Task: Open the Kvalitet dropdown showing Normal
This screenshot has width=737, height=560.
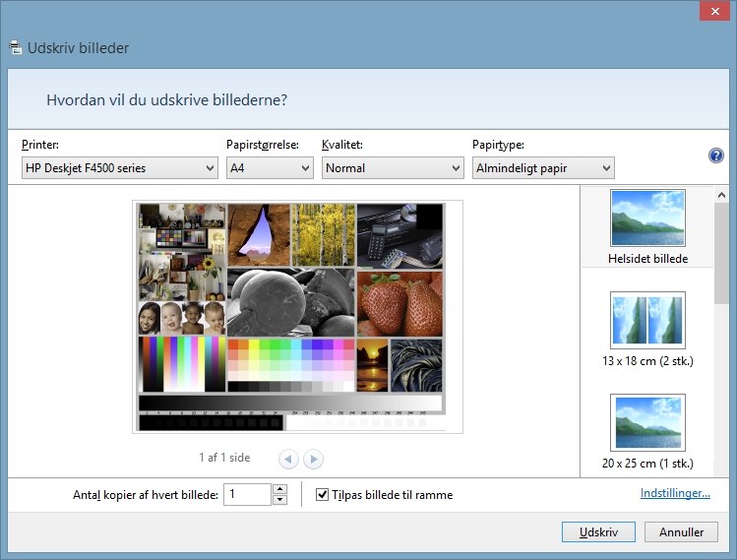Action: tap(393, 168)
